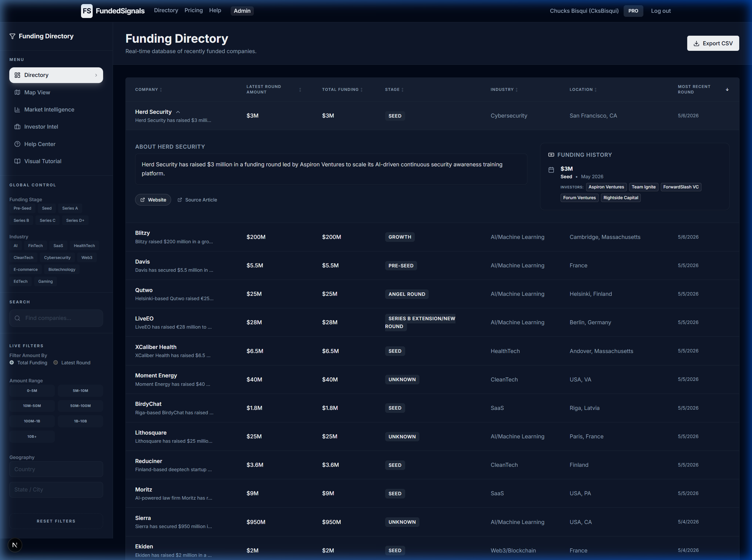Sort by Industry column header
The height and width of the screenshot is (560, 752).
[x=504, y=89]
